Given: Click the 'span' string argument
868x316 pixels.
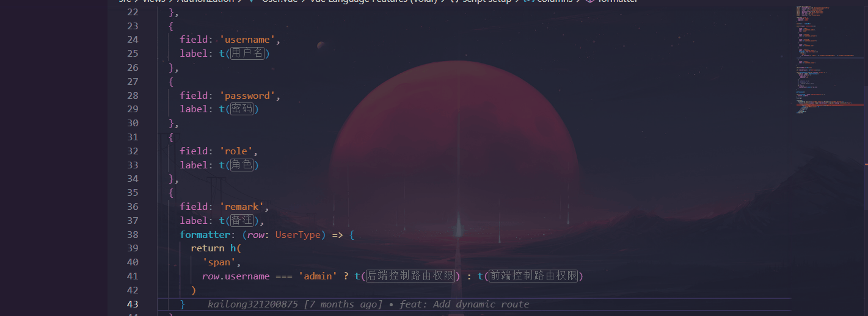Looking at the screenshot, I should coord(219,262).
